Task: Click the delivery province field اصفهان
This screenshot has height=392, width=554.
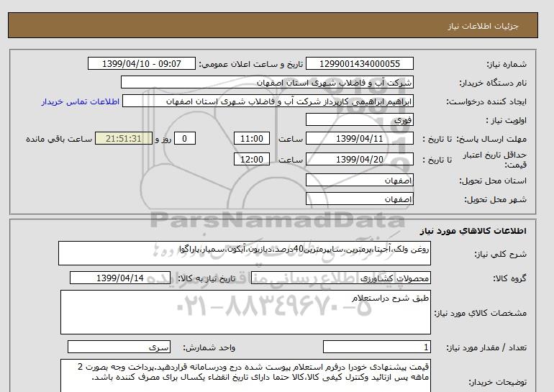Action: pyautogui.click(x=359, y=180)
